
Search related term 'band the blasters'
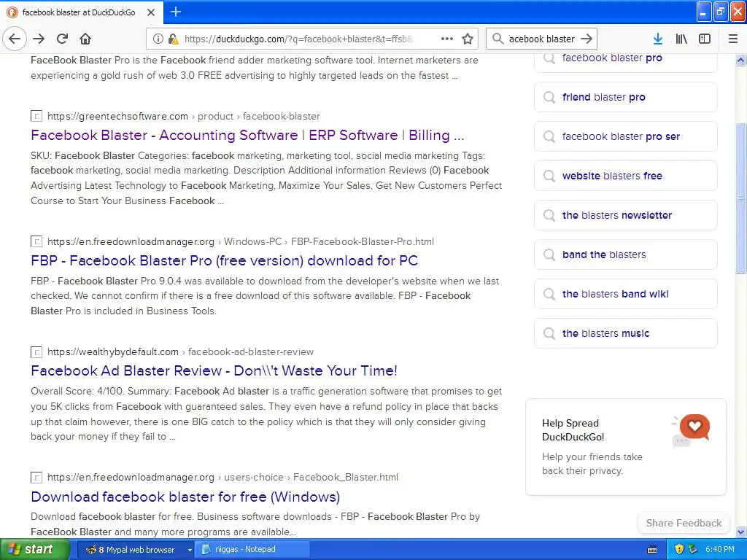pyautogui.click(x=625, y=254)
